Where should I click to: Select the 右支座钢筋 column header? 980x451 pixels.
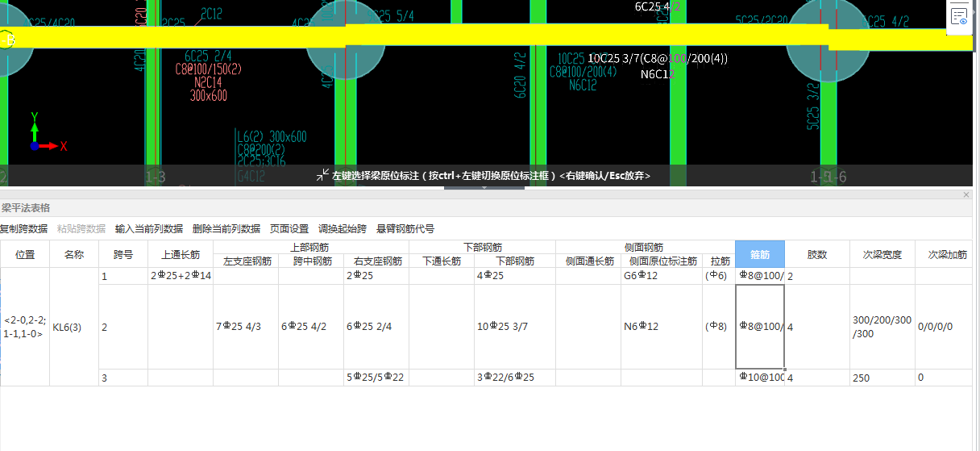point(376,261)
